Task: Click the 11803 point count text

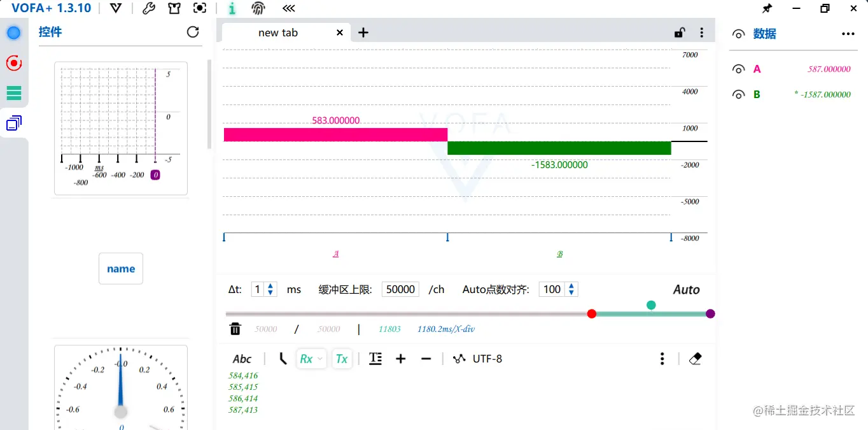Action: coord(389,329)
